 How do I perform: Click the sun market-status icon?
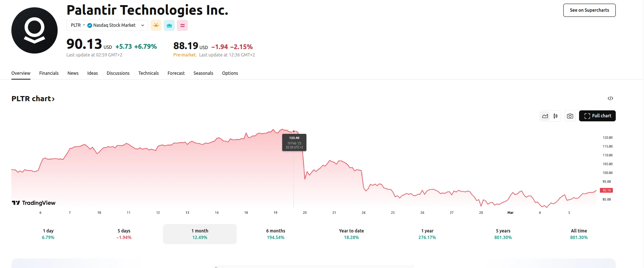pos(156,25)
